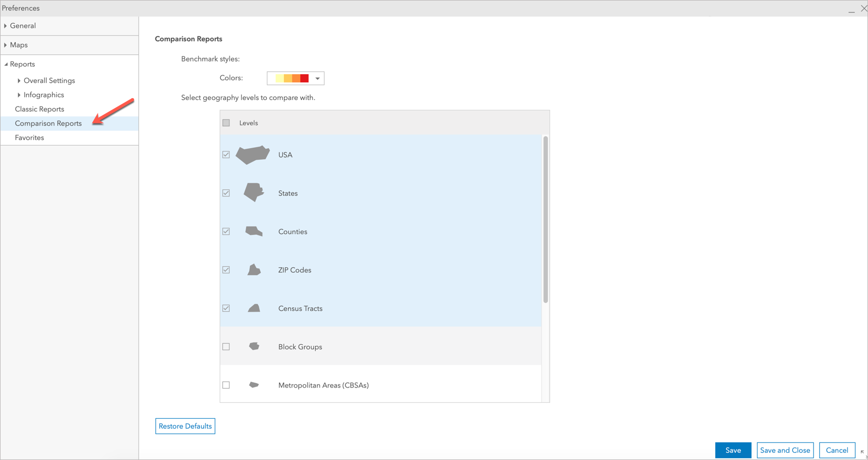Click the Counties geography shape icon
The width and height of the screenshot is (868, 460).
click(254, 231)
